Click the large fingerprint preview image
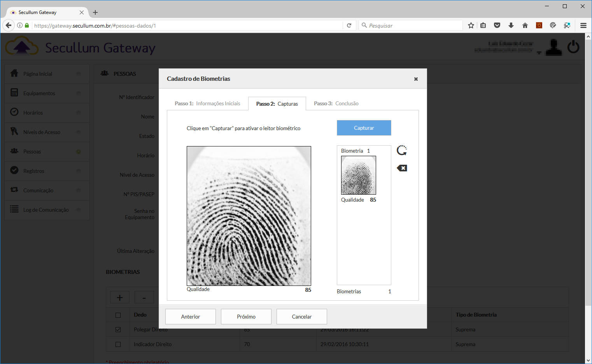Viewport: 592px width, 364px height. click(x=249, y=216)
